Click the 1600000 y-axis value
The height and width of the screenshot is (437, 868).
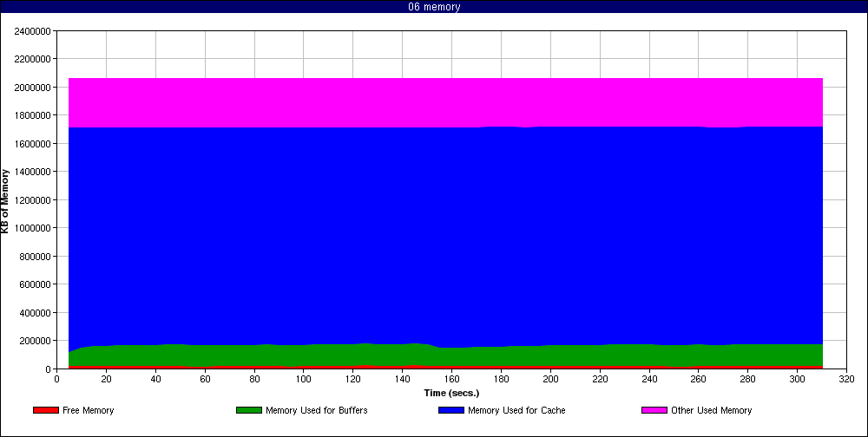click(33, 144)
